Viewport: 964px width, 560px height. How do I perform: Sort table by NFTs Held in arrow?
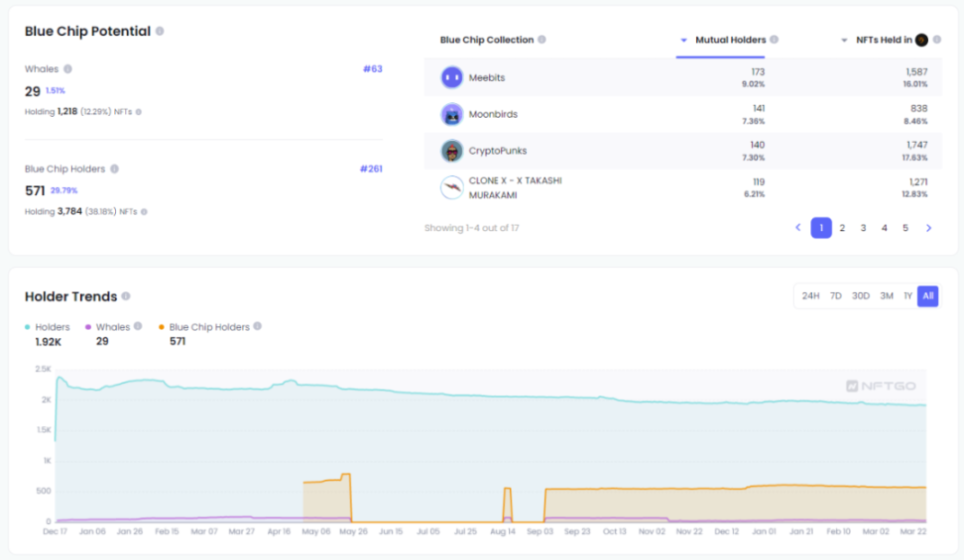tap(844, 40)
